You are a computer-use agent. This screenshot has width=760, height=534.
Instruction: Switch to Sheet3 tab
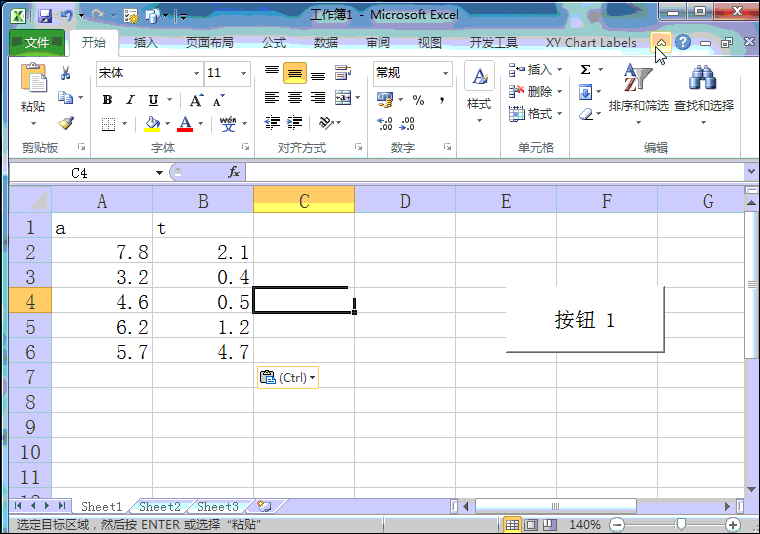point(218,507)
